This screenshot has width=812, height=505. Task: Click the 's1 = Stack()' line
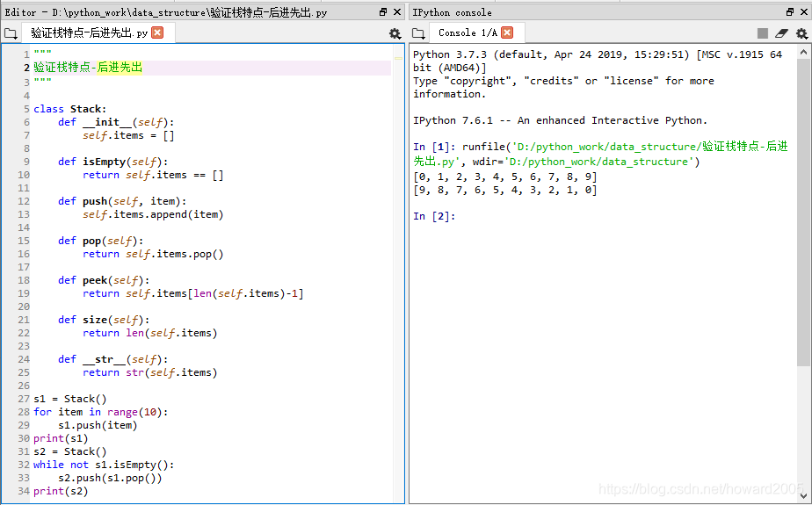(x=70, y=399)
